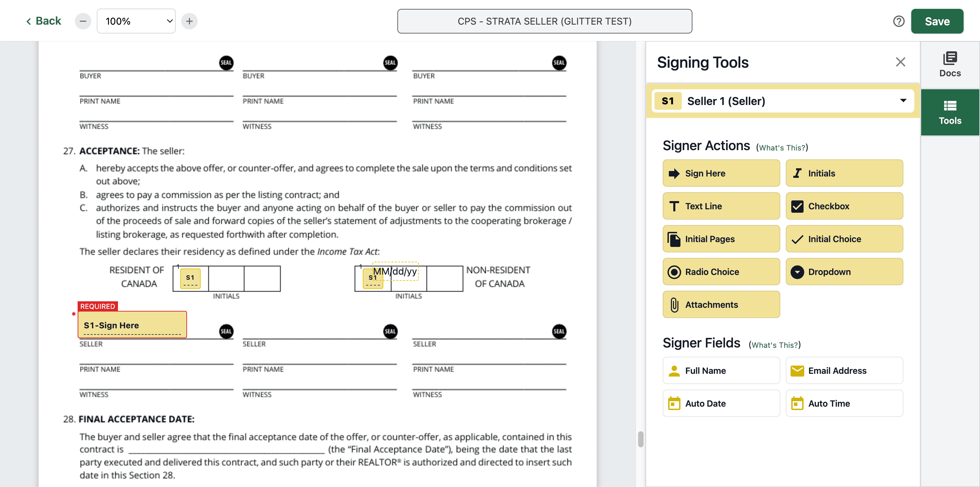
Task: Open What's This beside Signer Actions
Action: click(x=782, y=148)
